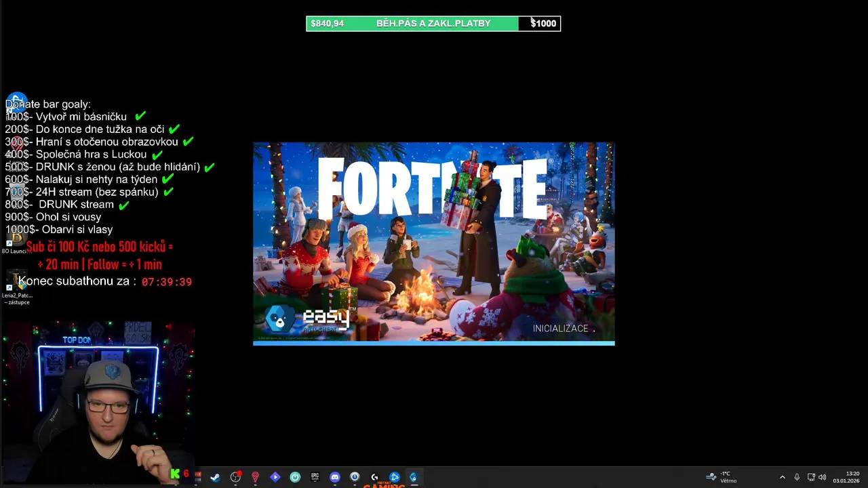This screenshot has height=488, width=868.
Task: Open Epic Games Launcher from the taskbar
Action: tap(315, 477)
